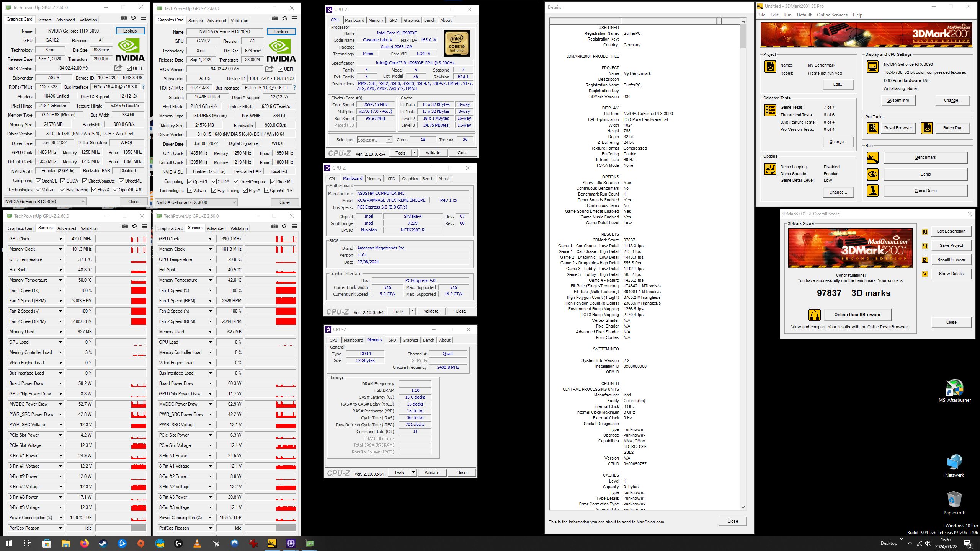The height and width of the screenshot is (551, 980).
Task: Open the Default menu in 3DMark2001
Action: (804, 15)
